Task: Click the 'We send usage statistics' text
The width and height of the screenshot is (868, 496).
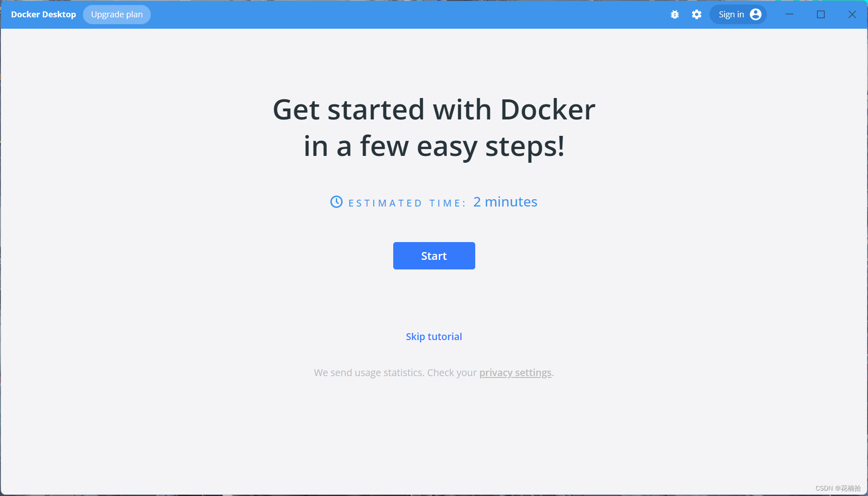Action: pos(369,373)
